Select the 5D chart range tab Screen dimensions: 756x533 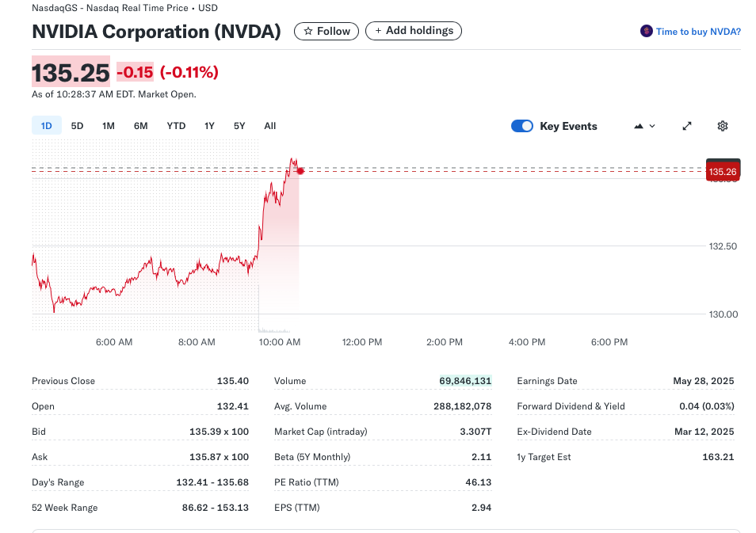[77, 126]
